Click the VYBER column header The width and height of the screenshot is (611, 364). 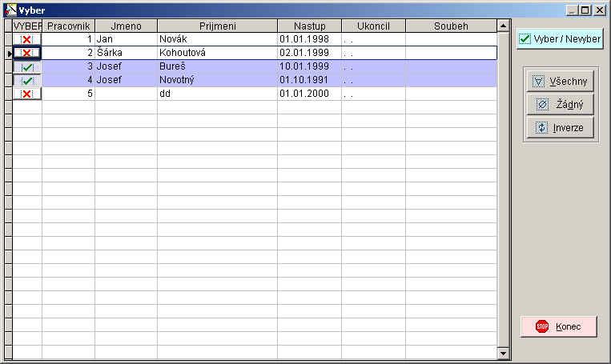point(27,26)
